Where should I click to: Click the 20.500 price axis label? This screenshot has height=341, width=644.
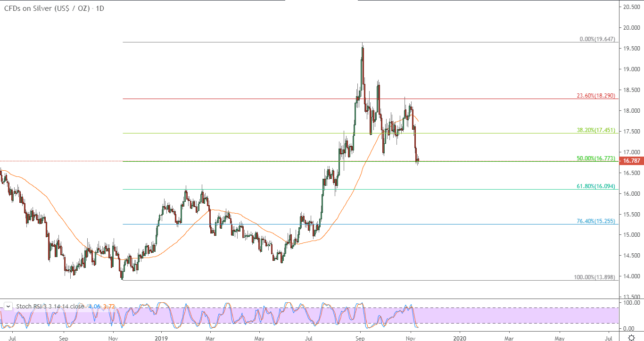[x=631, y=7]
